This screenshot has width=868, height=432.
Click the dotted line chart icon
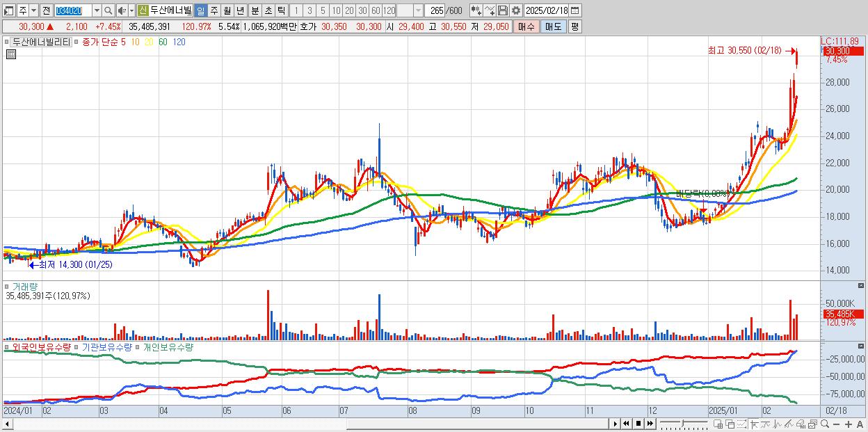click(741, 424)
